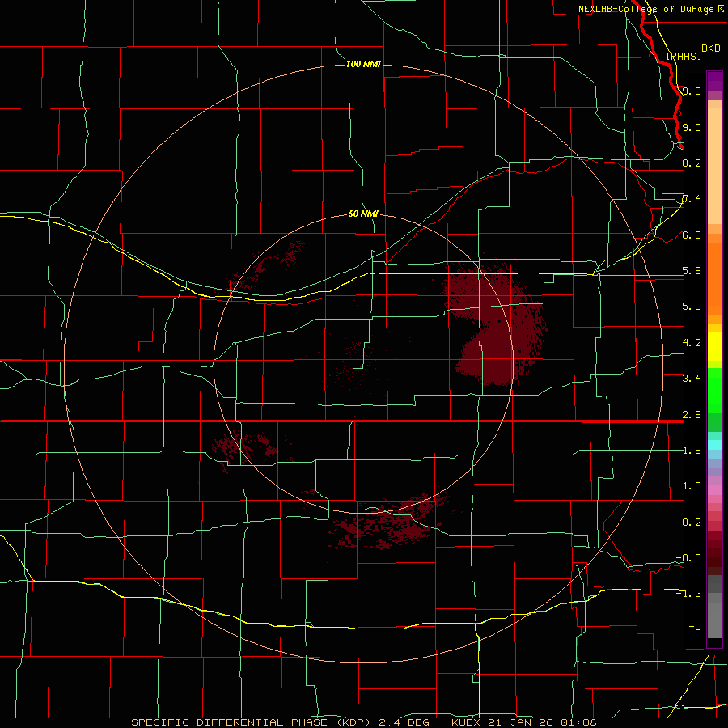Click the 1.0 value on the color scale

[692, 486]
